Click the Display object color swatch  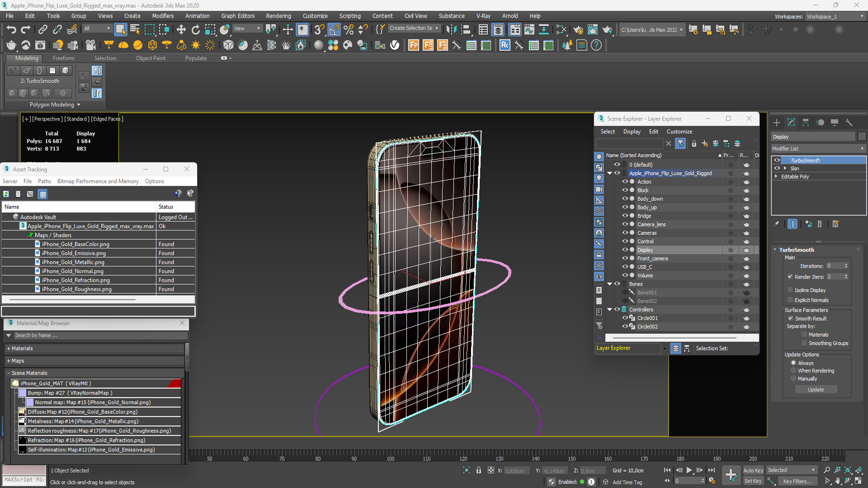pos(862,137)
